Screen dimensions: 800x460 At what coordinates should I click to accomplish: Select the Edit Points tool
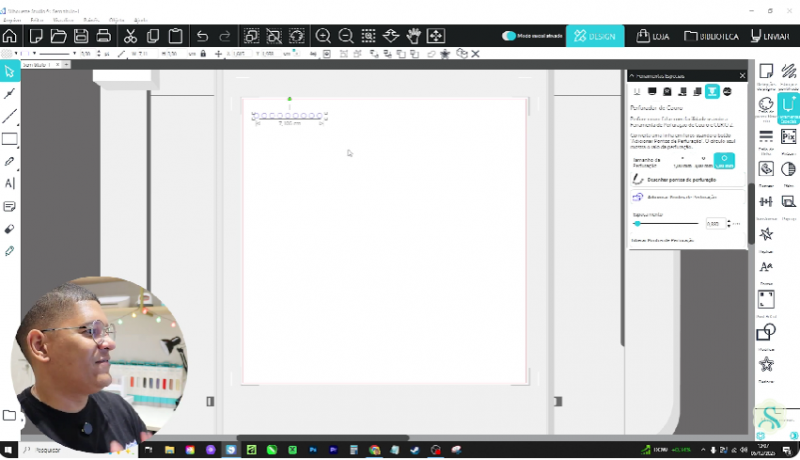click(x=9, y=93)
